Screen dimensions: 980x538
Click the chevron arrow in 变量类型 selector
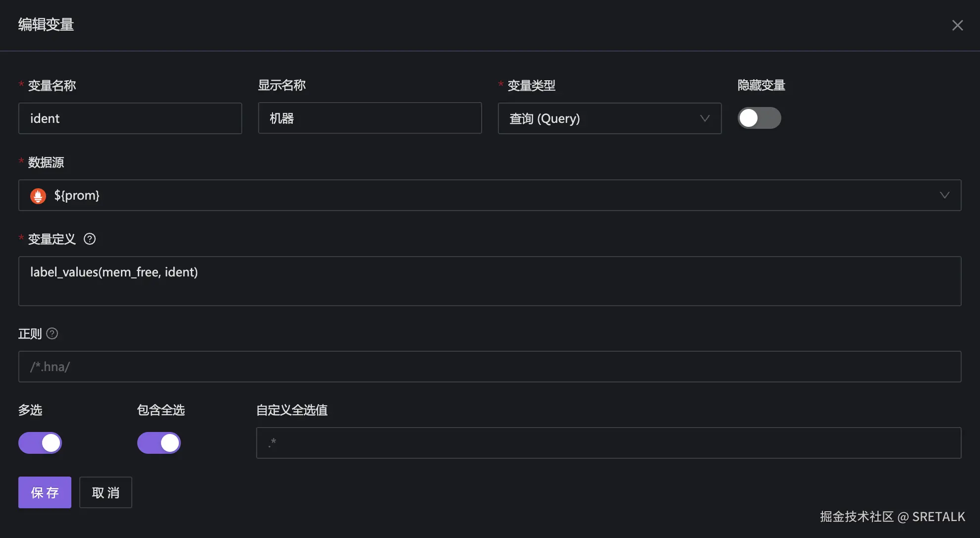(x=705, y=118)
